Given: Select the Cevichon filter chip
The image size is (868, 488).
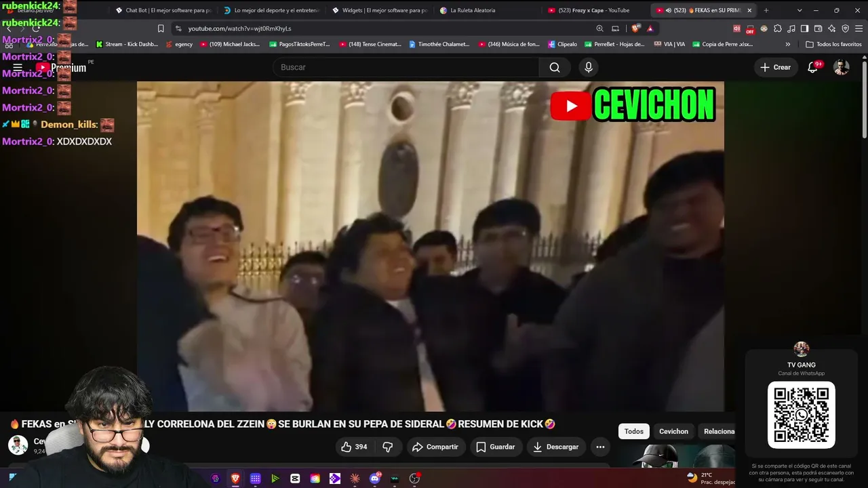Looking at the screenshot, I should 673,431.
